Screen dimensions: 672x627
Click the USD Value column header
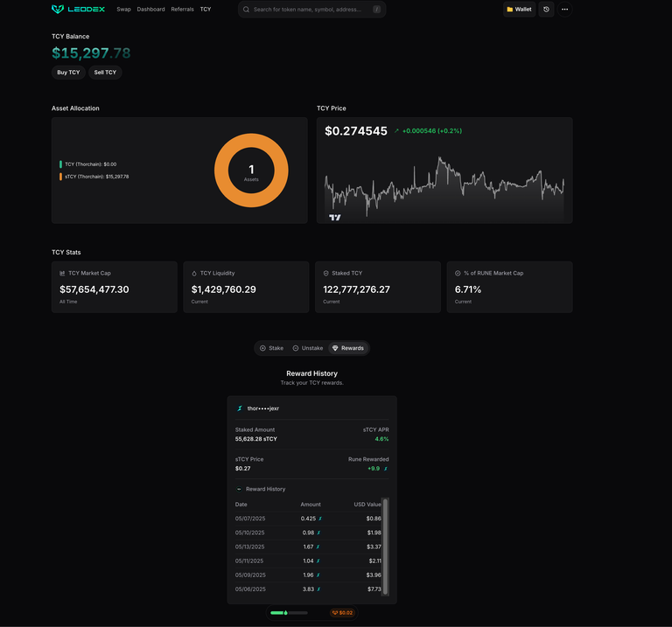tap(367, 505)
